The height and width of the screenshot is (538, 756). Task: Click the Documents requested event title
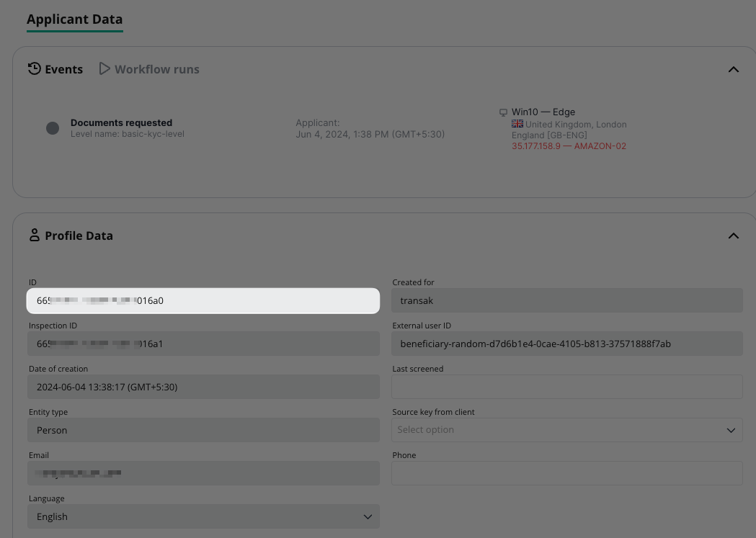121,122
